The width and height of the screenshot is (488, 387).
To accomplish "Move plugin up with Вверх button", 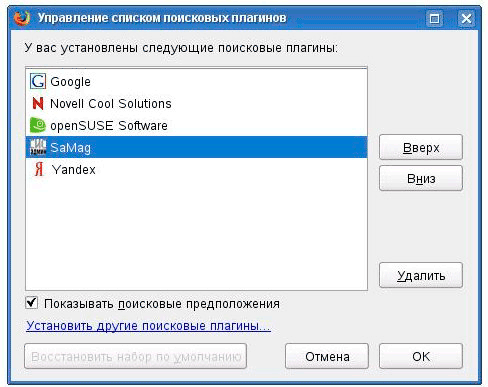I will pos(421,147).
